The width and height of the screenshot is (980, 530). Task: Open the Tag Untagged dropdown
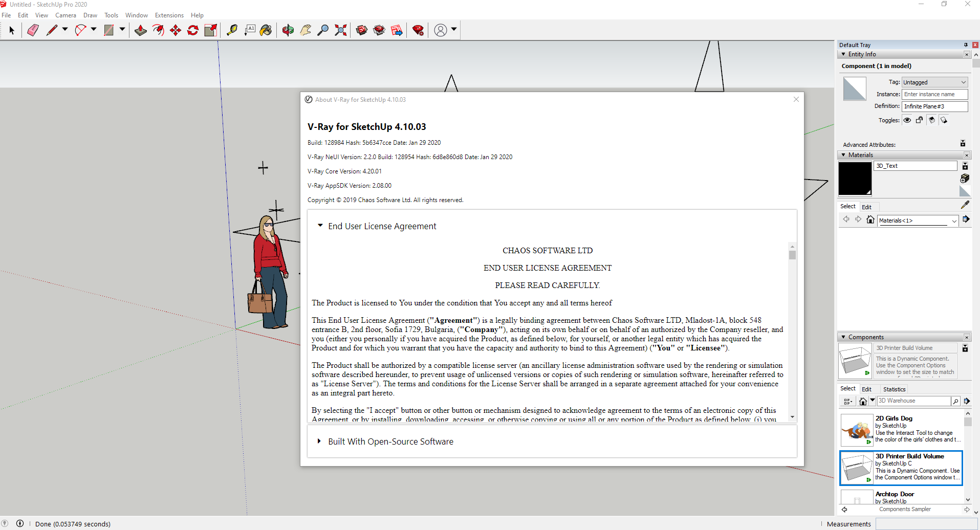click(935, 82)
